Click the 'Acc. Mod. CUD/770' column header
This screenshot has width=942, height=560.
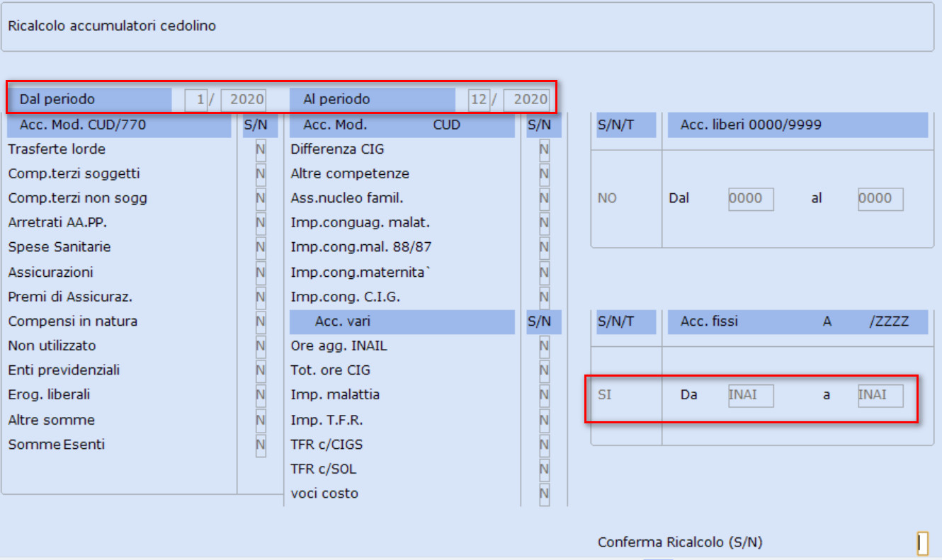[x=119, y=125]
